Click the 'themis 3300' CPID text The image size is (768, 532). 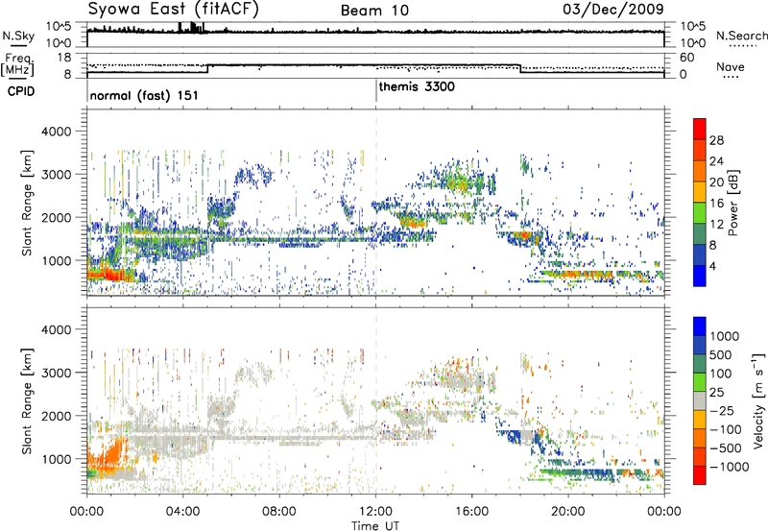417,86
